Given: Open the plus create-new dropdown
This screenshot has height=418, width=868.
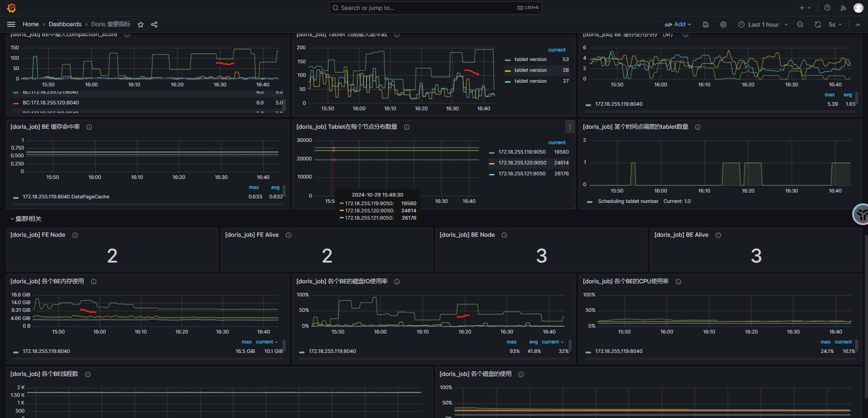Looking at the screenshot, I should point(805,8).
